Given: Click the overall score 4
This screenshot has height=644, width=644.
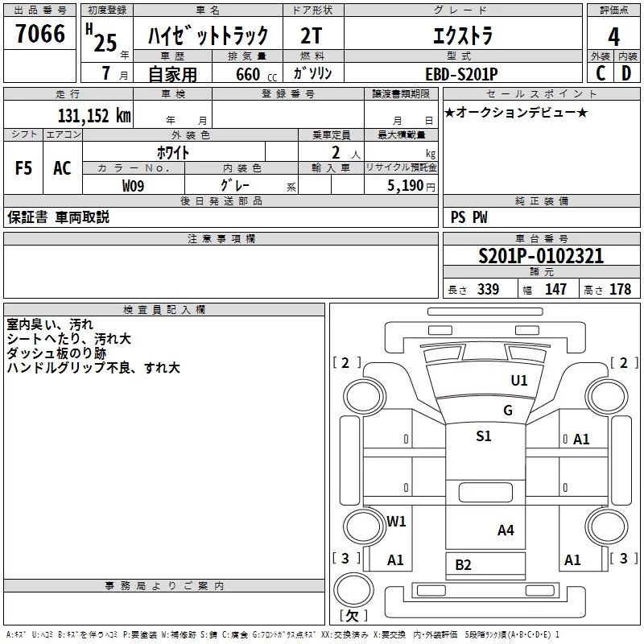Looking at the screenshot, I should coord(613,36).
